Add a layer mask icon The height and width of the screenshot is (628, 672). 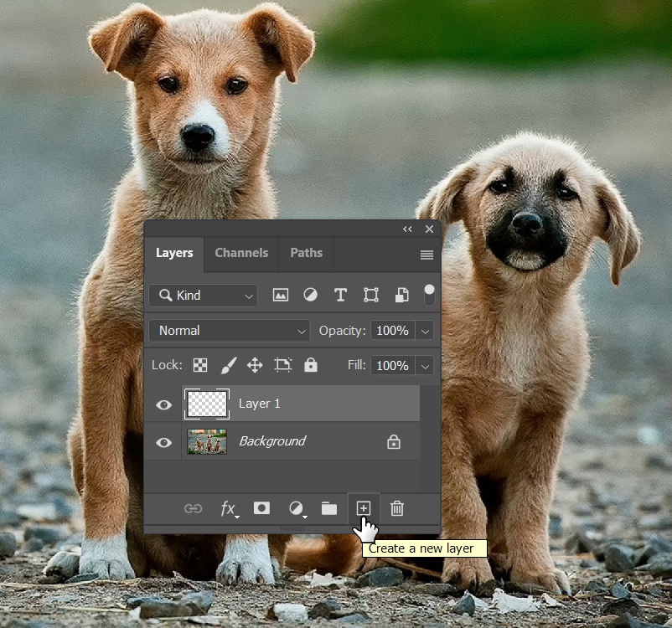[x=262, y=508]
